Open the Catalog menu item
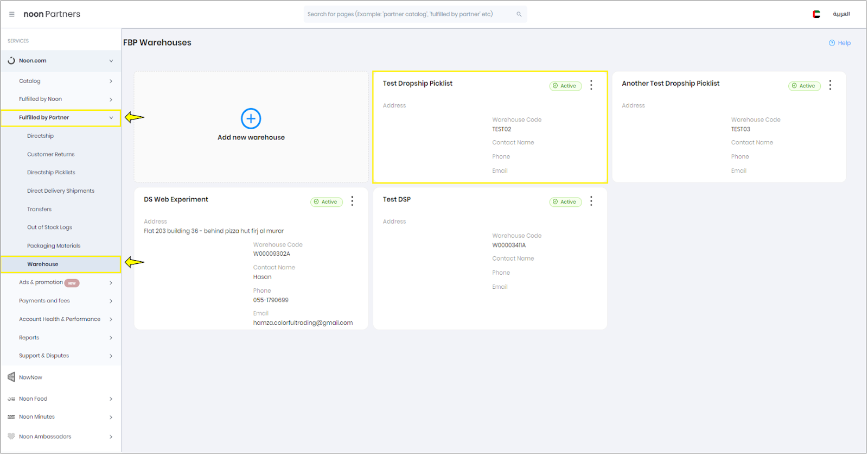 pyautogui.click(x=30, y=81)
